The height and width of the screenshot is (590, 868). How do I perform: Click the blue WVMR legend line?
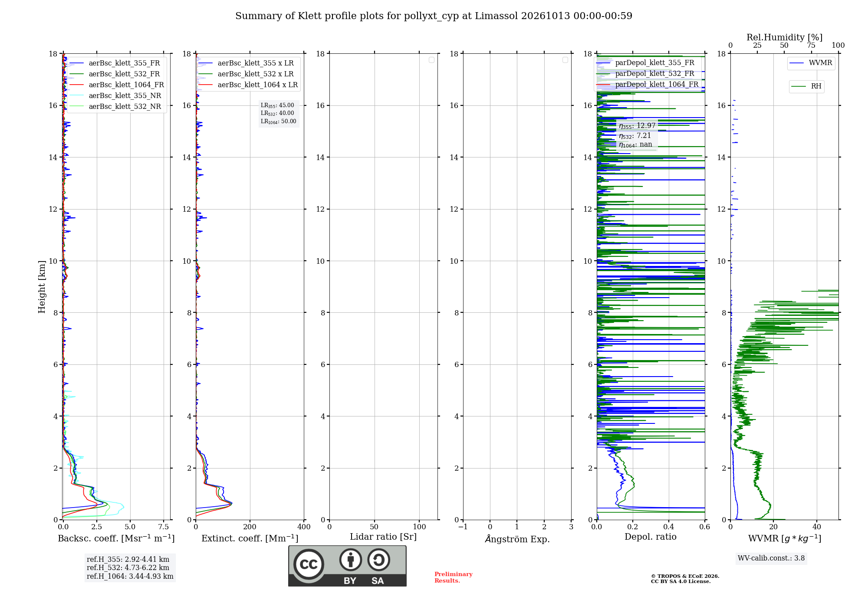tap(797, 63)
